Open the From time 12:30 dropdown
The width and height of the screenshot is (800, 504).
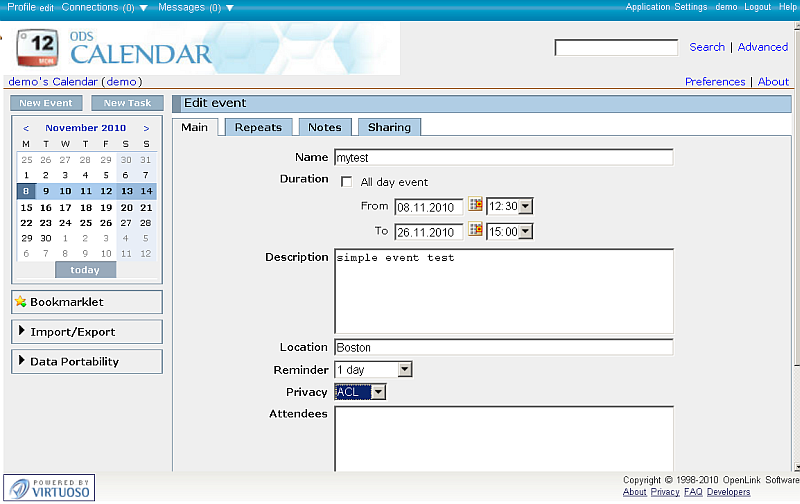tap(509, 207)
